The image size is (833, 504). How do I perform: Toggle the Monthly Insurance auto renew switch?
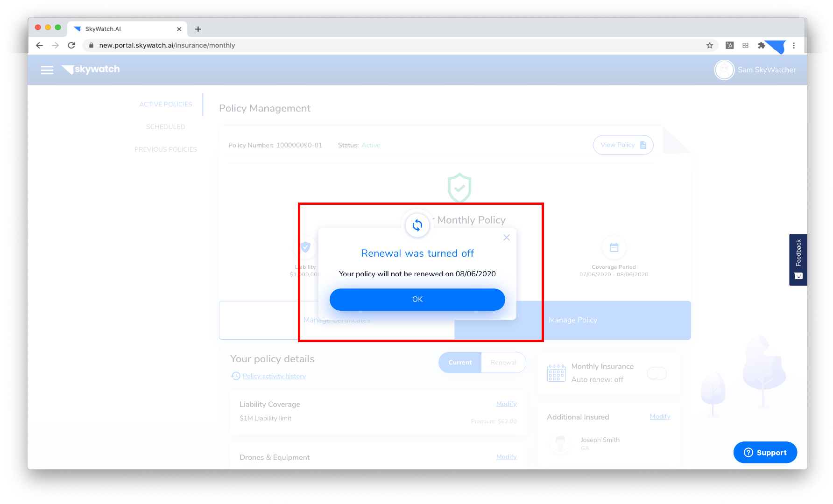(657, 373)
